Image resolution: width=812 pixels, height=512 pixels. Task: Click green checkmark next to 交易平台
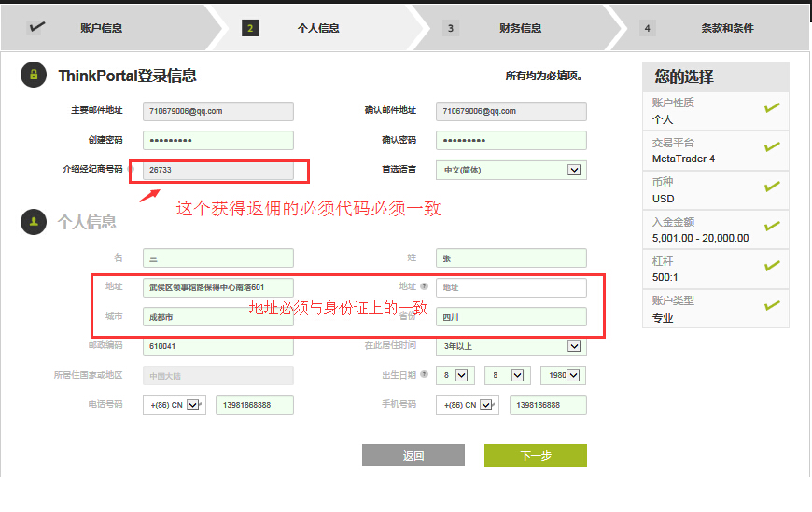[772, 147]
